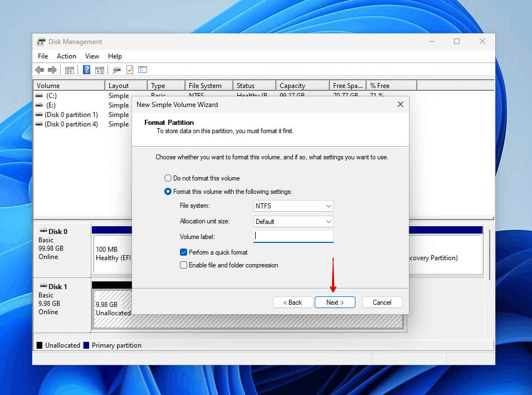Click the properties checklist toolbar icon

[x=142, y=70]
